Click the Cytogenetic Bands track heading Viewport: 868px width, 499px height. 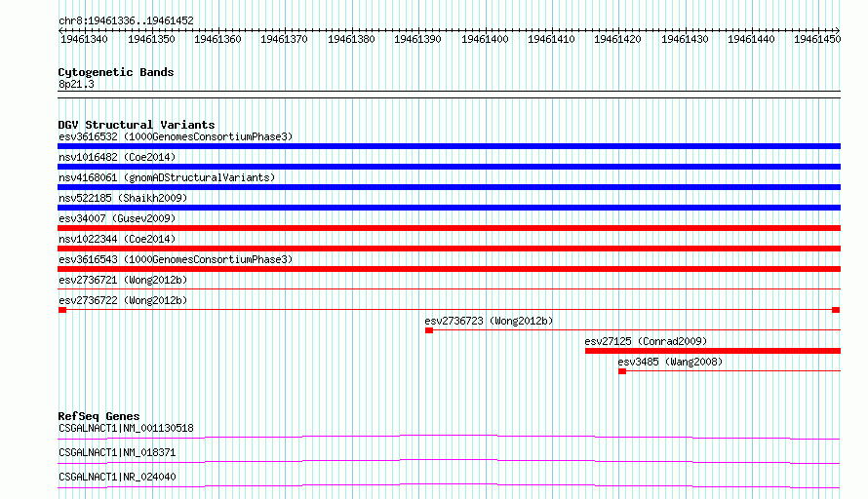(x=116, y=72)
